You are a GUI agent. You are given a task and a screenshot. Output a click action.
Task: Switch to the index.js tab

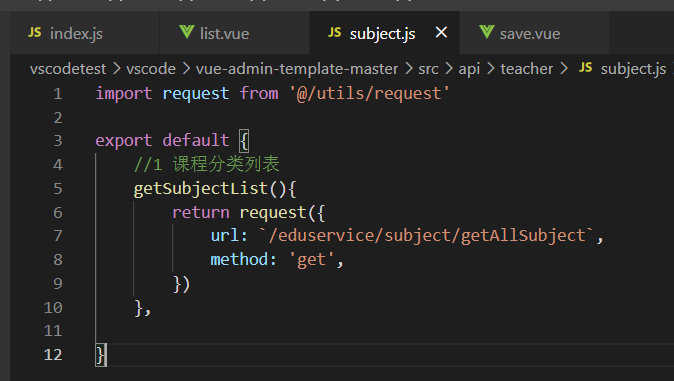coord(84,33)
